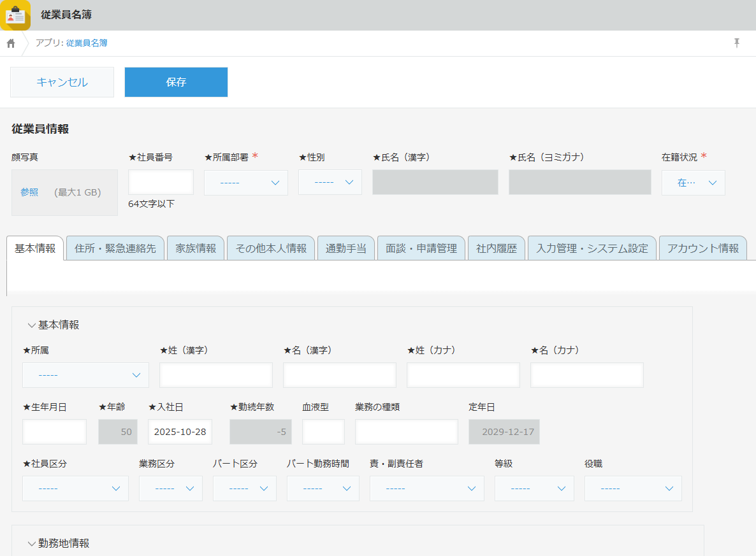
Task: Expand or collapse 勤務地情報 section
Action: [31, 544]
